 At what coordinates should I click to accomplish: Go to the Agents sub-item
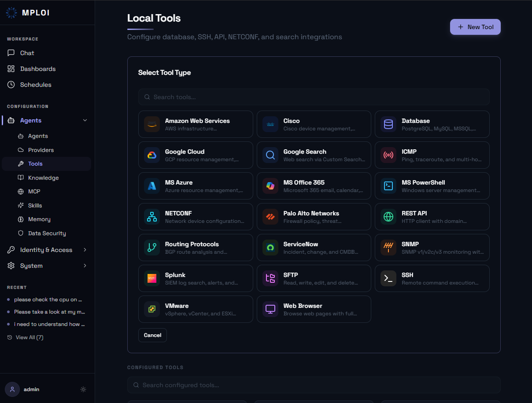point(47,136)
